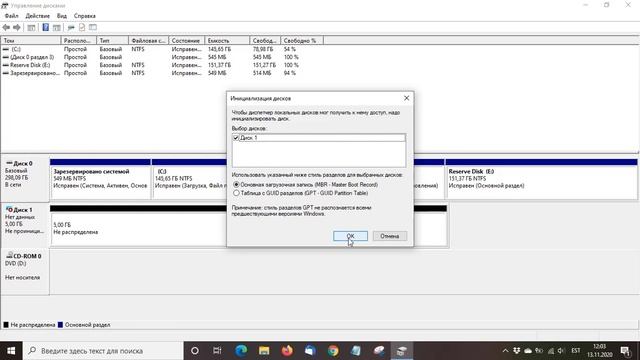Click the Windows search box on the taskbar
This screenshot has height=360, width=640.
click(103, 351)
